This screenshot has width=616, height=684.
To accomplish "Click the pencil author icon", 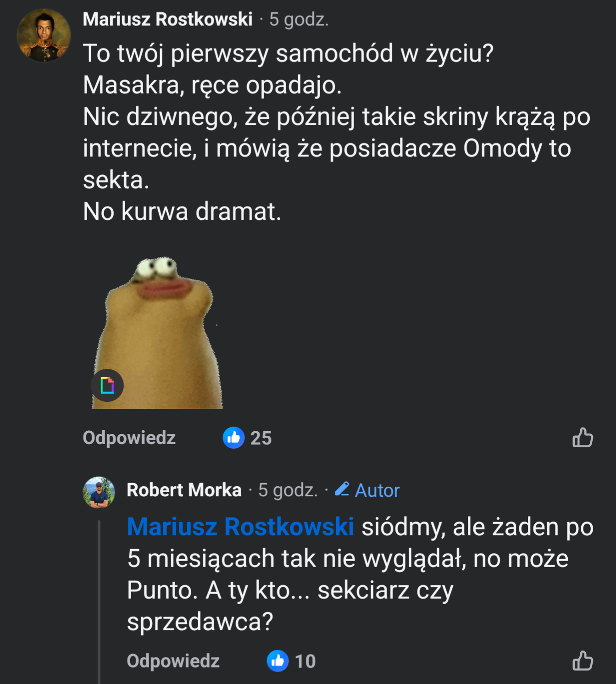I will [342, 489].
